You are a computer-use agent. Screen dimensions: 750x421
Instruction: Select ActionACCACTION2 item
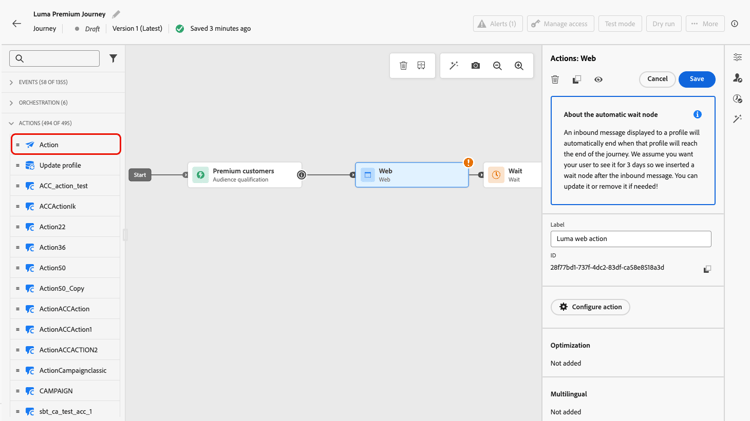pos(66,350)
